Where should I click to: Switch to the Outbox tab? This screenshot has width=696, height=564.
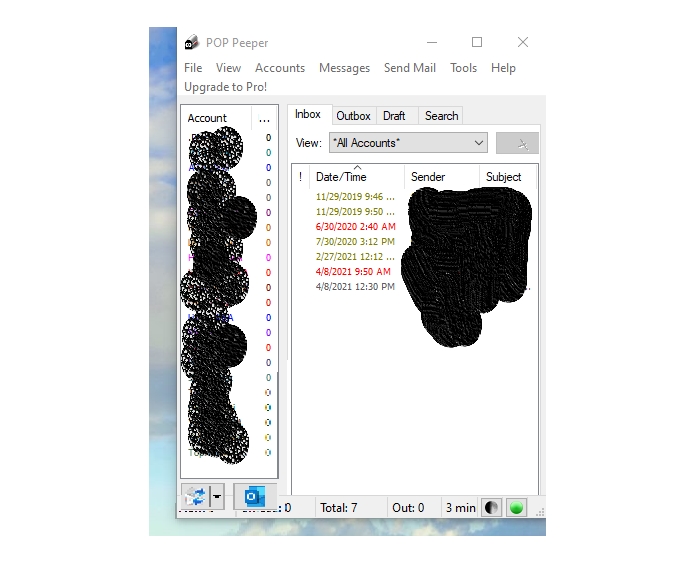point(353,116)
